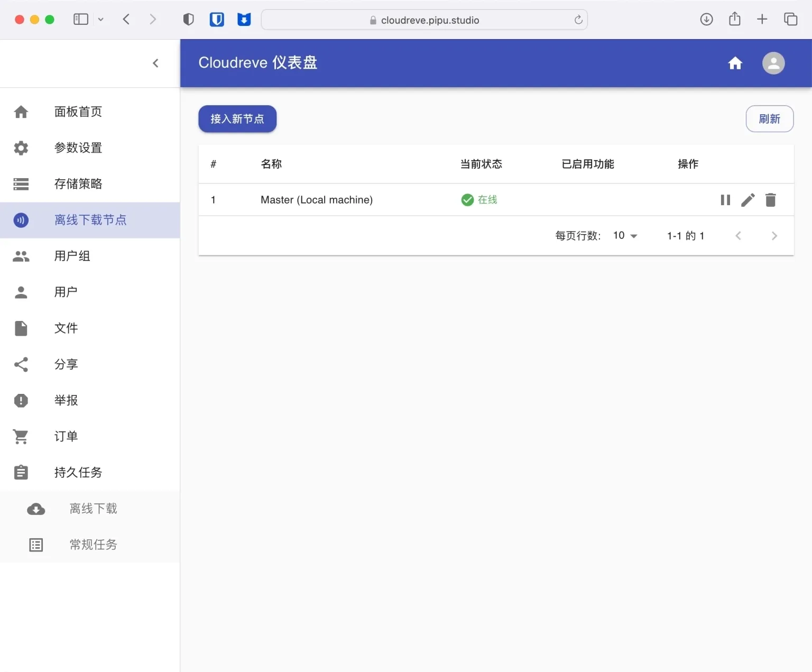Pause the Master node
The width and height of the screenshot is (812, 672).
point(725,200)
